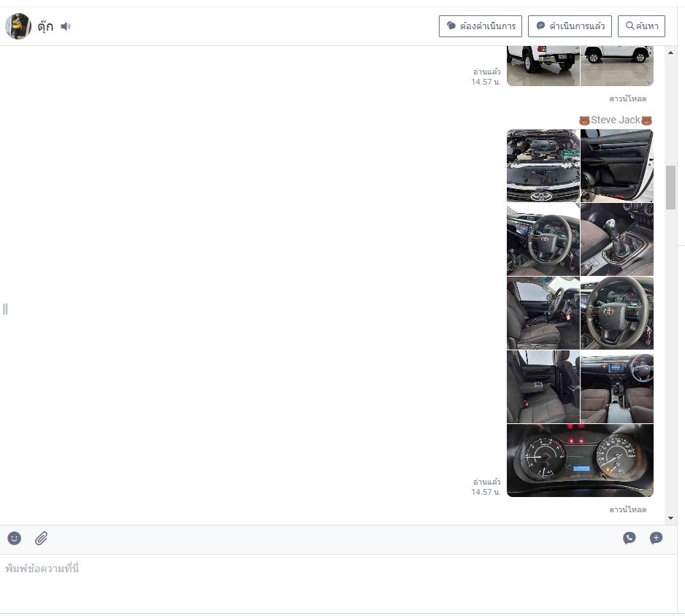Screen dimensions: 685x616
Task: Click ดาวน์โหลด under the dashboard photo
Action: click(x=628, y=509)
